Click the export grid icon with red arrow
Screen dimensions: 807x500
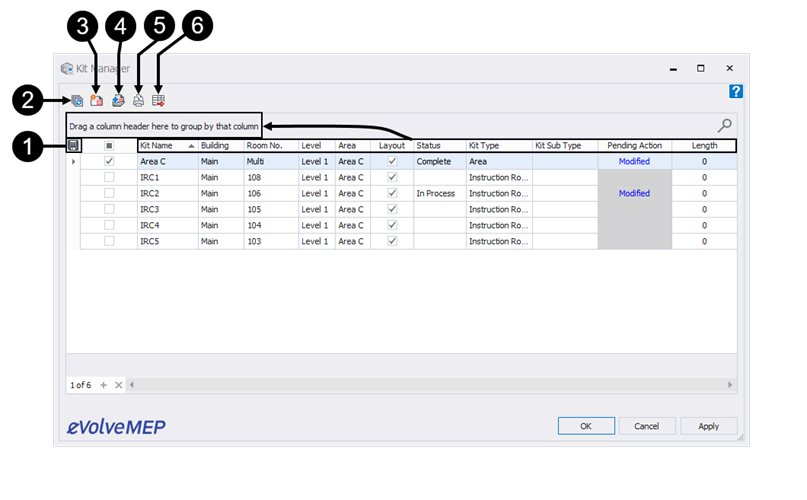159,100
